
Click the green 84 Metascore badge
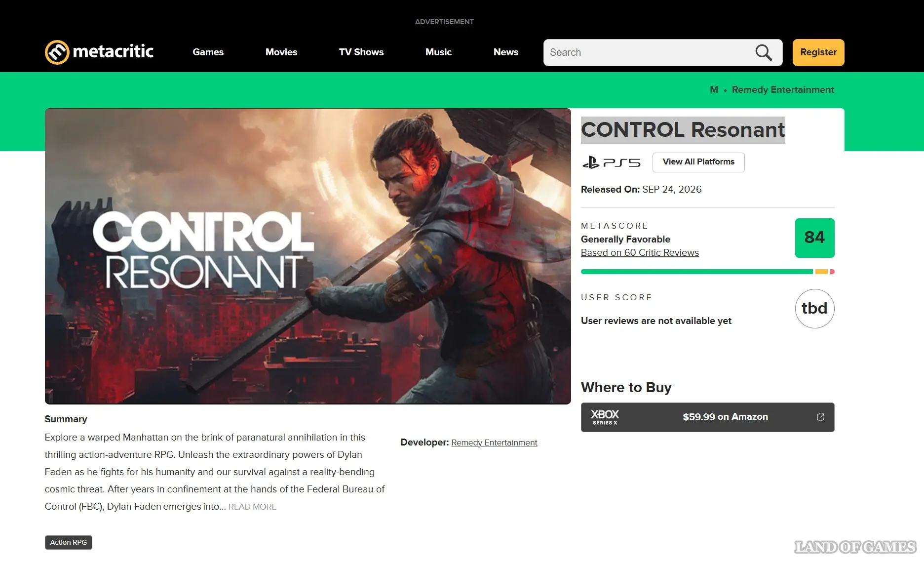click(814, 238)
